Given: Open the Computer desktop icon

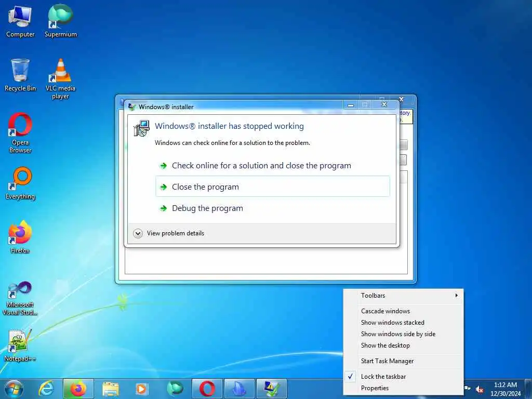Looking at the screenshot, I should [x=20, y=21].
